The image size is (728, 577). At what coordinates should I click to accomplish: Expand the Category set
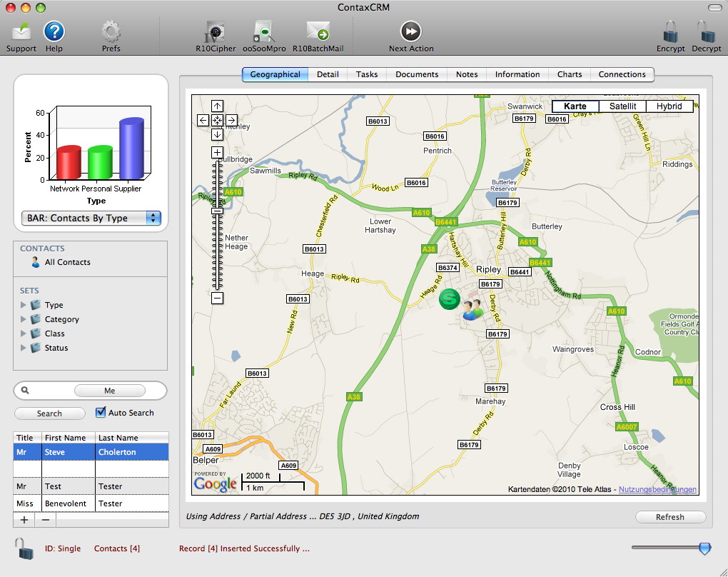[x=24, y=319]
